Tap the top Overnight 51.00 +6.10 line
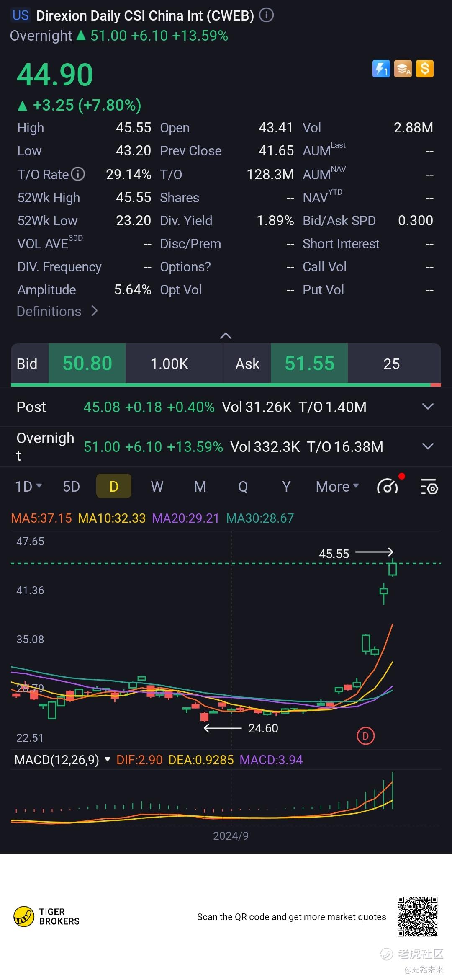Screen dimensions: 452x980 pos(119,36)
